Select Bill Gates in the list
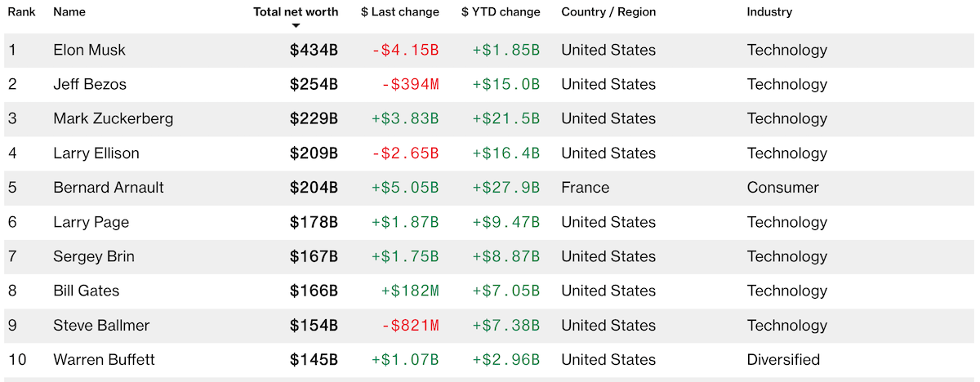Viewport: 980px width, 382px height. pyautogui.click(x=86, y=291)
